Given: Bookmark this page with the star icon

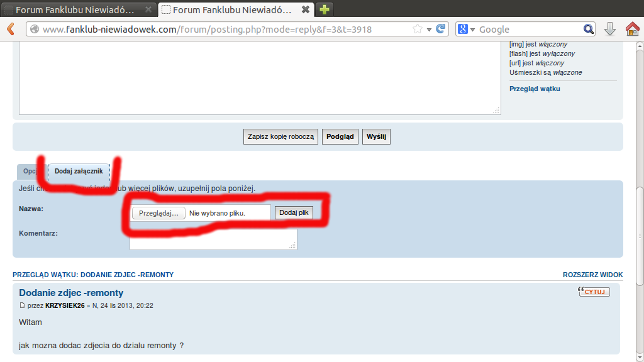Looking at the screenshot, I should pos(418,29).
